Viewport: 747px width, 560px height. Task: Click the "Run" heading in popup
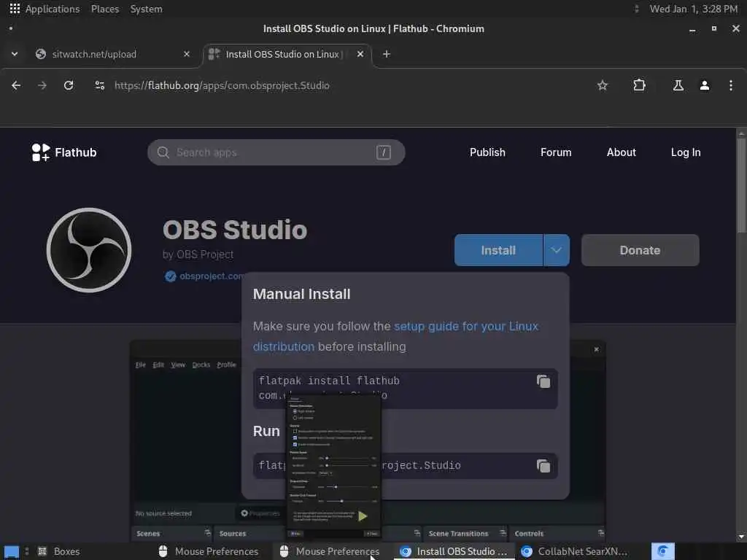click(266, 431)
